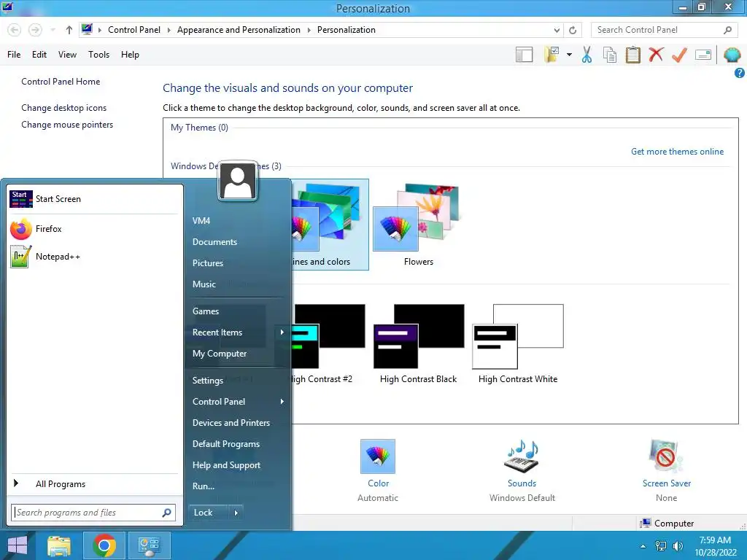Open the Help menu
Image resolution: width=747 pixels, height=560 pixels.
(x=130, y=55)
